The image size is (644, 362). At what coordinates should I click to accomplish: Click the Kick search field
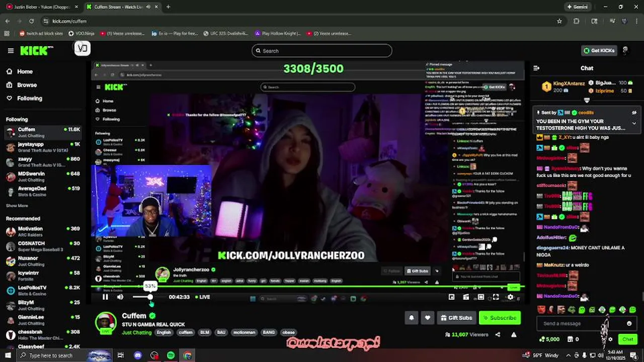pos(322,51)
